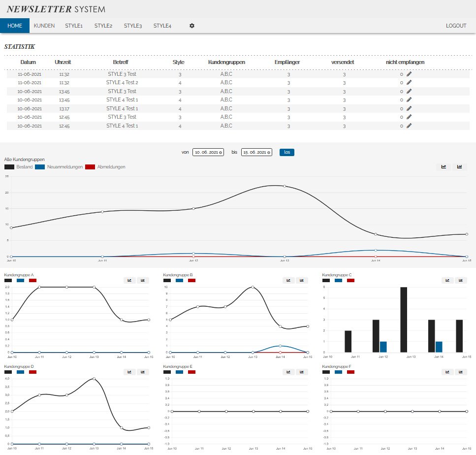The image size is (476, 455).
Task: Click the Logout link
Action: (456, 26)
